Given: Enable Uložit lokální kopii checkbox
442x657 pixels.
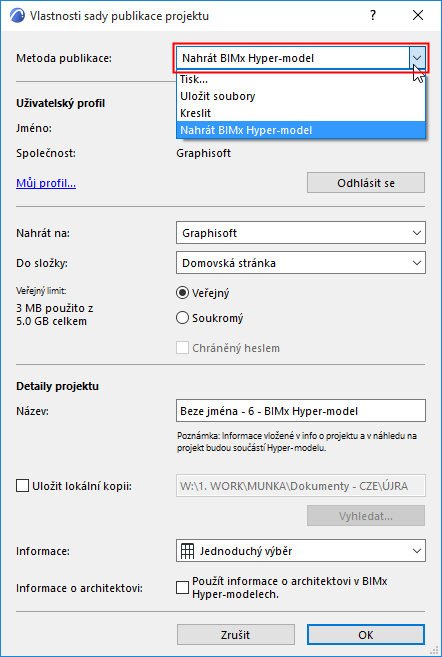Looking at the screenshot, I should pyautogui.click(x=22, y=486).
